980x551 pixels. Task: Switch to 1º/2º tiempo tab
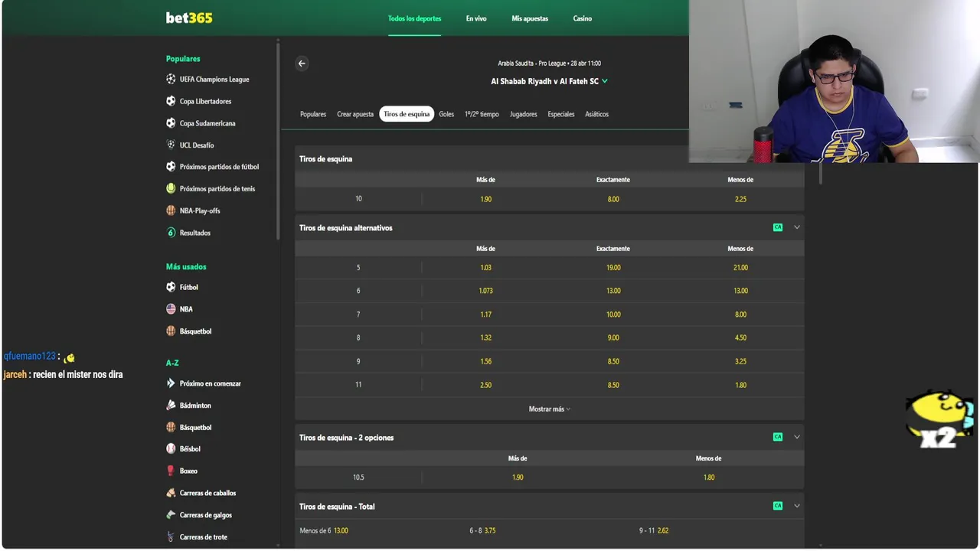pos(482,114)
